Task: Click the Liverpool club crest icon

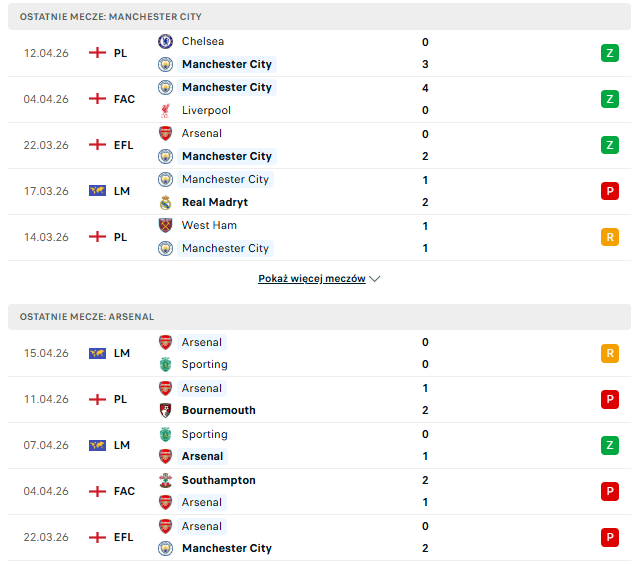Action: pos(165,110)
